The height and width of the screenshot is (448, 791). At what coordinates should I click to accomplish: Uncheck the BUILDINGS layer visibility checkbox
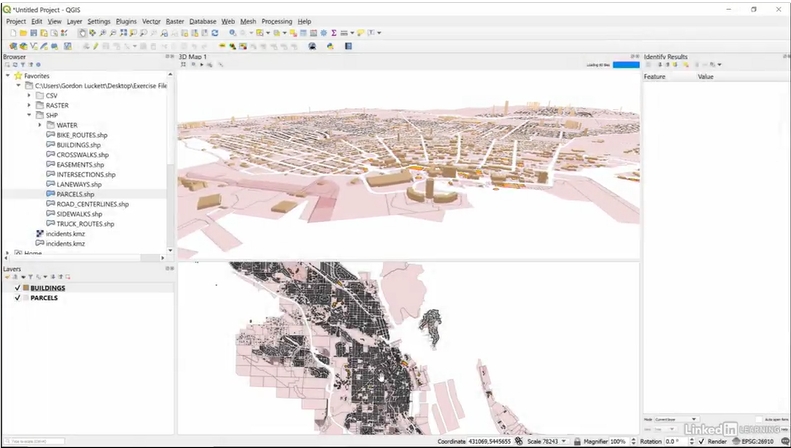pyautogui.click(x=17, y=288)
